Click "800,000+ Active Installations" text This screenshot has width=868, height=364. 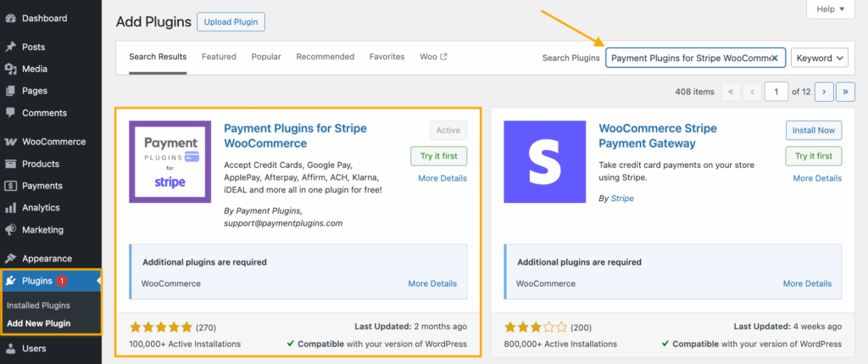559,344
